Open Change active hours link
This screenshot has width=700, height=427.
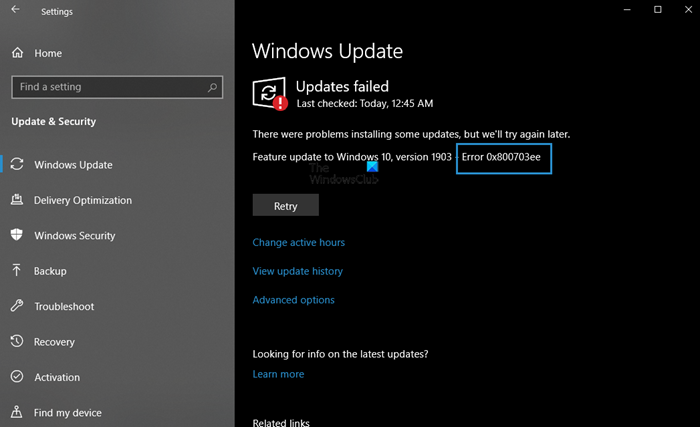[299, 242]
